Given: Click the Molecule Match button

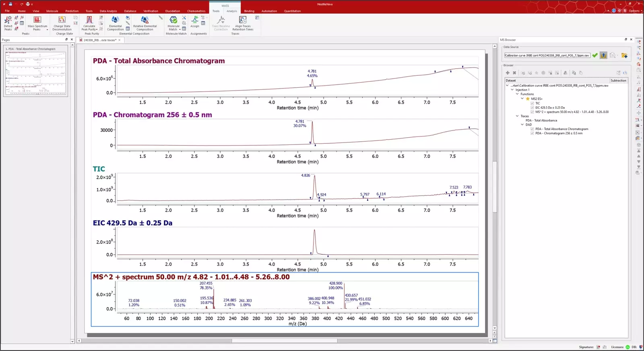Looking at the screenshot, I should click(173, 23).
